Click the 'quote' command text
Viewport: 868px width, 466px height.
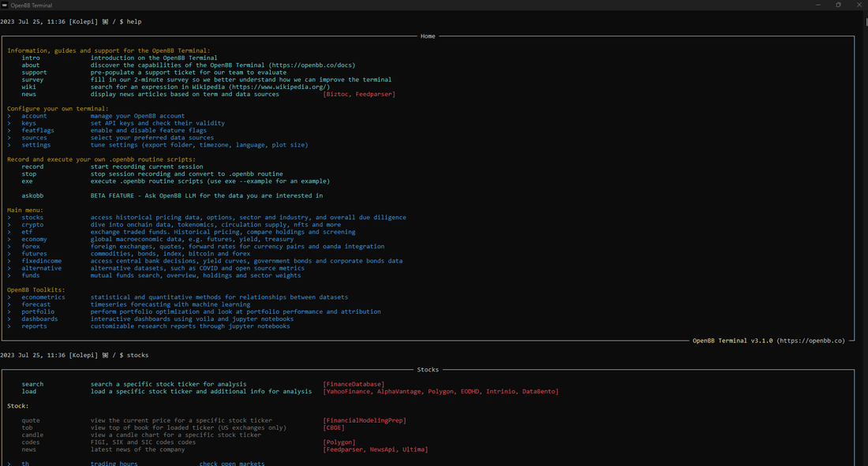click(31, 420)
